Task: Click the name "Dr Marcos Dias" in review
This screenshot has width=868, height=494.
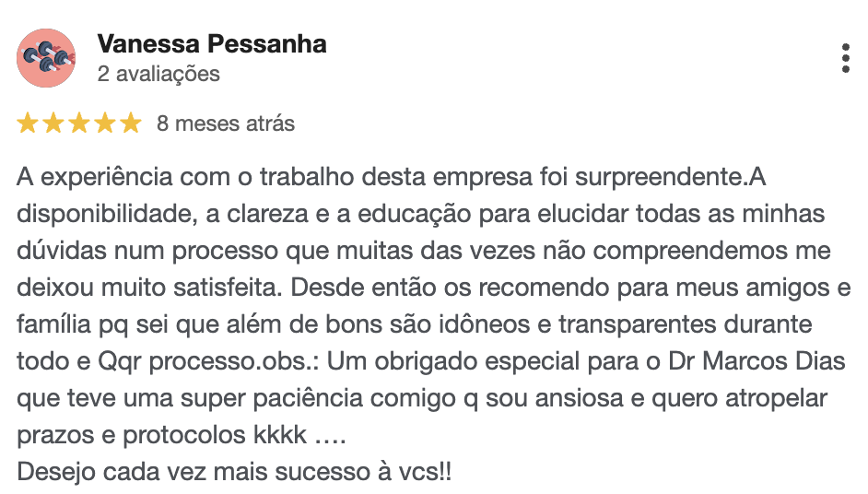Action: click(757, 361)
